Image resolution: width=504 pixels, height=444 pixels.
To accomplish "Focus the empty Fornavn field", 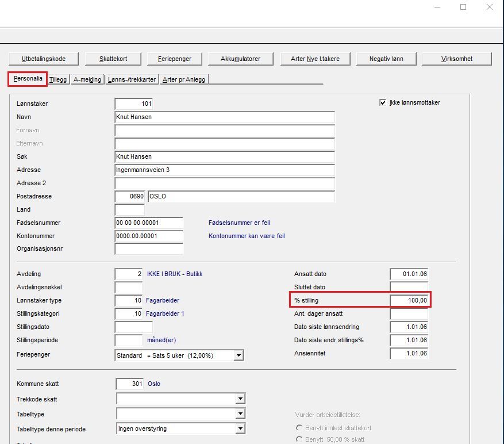I will coord(225,131).
